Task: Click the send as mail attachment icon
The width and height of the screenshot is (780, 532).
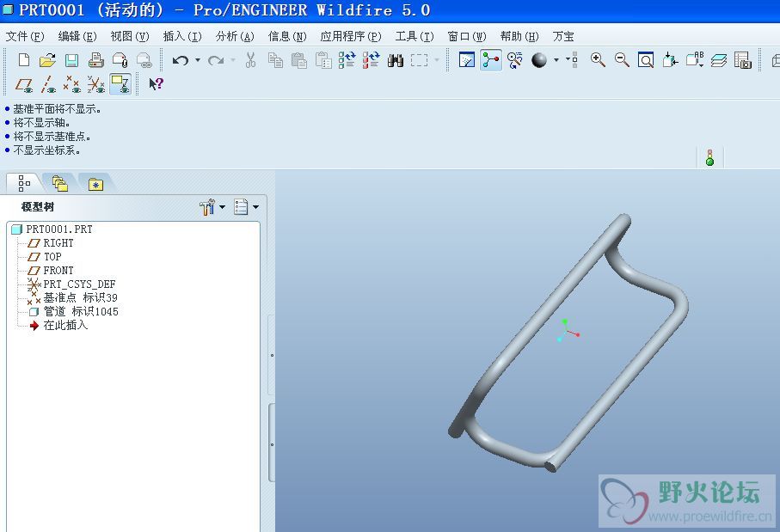Action: [x=120, y=60]
